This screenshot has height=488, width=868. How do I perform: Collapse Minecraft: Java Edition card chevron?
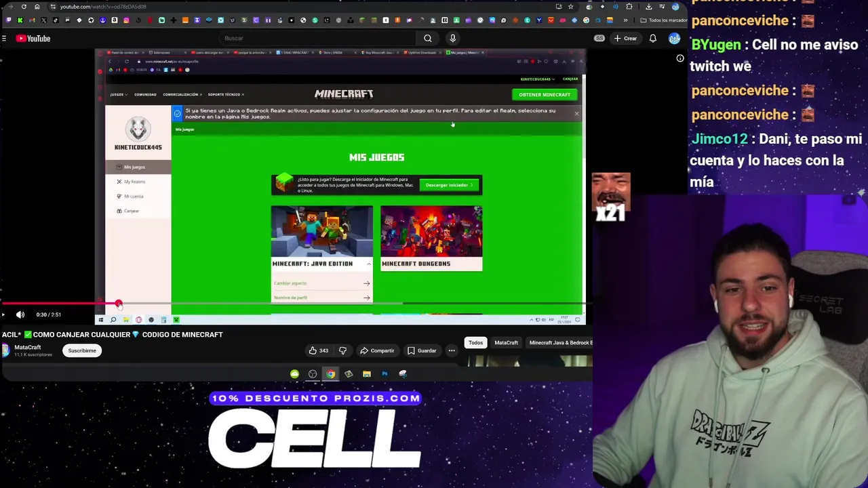pyautogui.click(x=368, y=264)
